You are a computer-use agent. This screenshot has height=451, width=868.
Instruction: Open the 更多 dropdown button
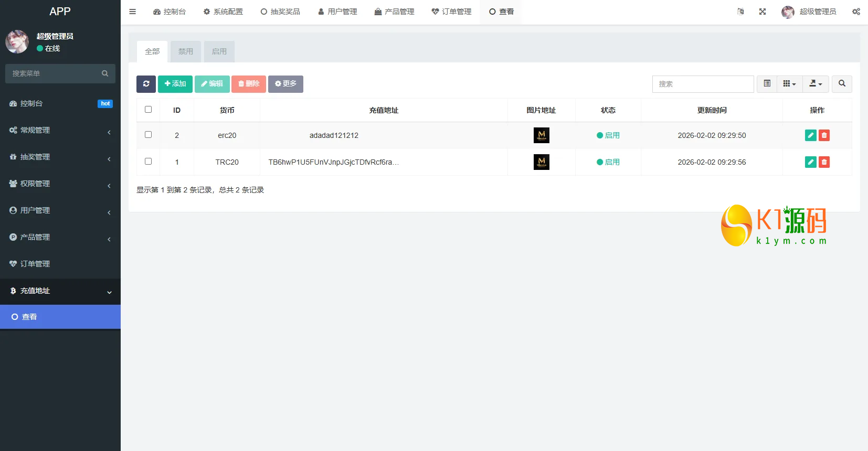tap(285, 84)
